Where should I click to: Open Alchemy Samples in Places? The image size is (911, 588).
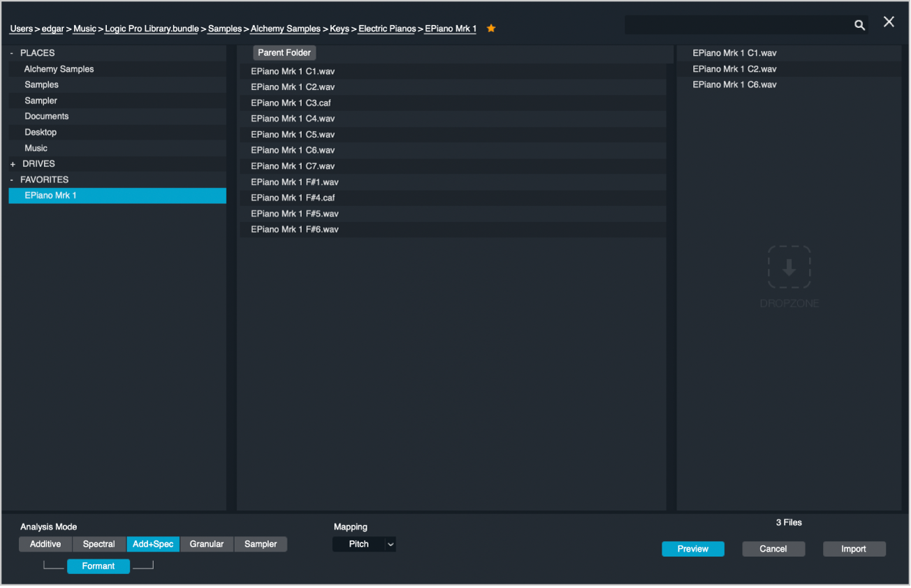coord(117,69)
